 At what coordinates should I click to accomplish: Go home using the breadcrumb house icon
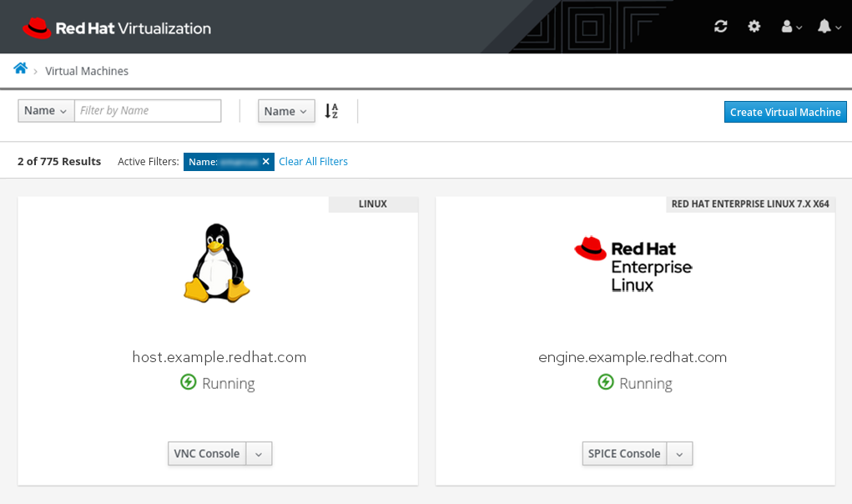(20, 68)
